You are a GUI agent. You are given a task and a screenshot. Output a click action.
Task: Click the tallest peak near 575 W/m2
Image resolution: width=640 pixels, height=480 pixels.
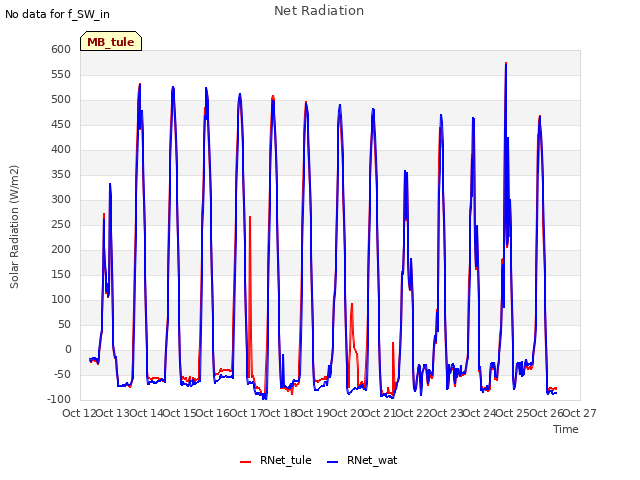pyautogui.click(x=506, y=64)
